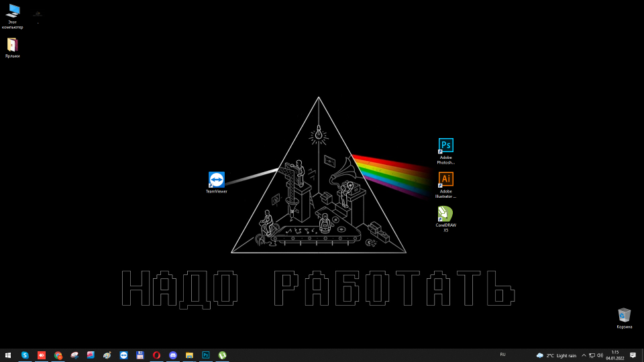Screen dimensions: 644x362
Task: Open the scissors snipping tool taskbar icon
Action: (74, 355)
